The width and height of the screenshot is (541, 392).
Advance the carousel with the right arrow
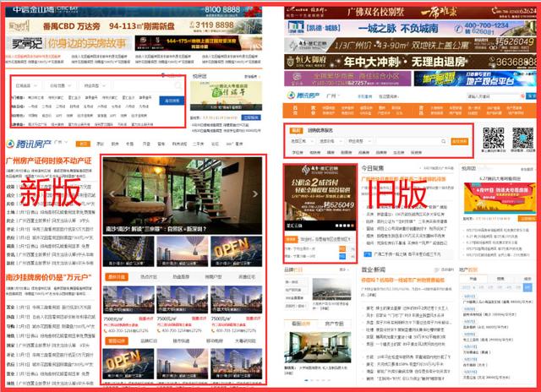click(x=255, y=193)
